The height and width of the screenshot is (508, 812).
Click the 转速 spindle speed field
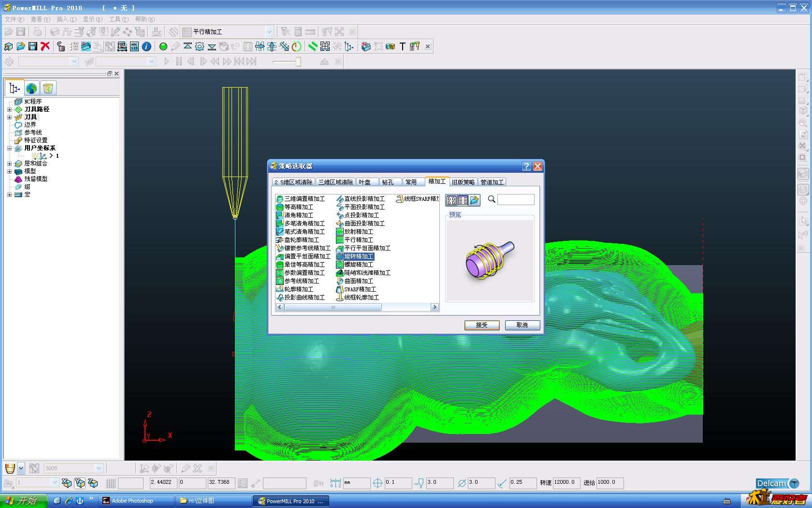pos(566,482)
